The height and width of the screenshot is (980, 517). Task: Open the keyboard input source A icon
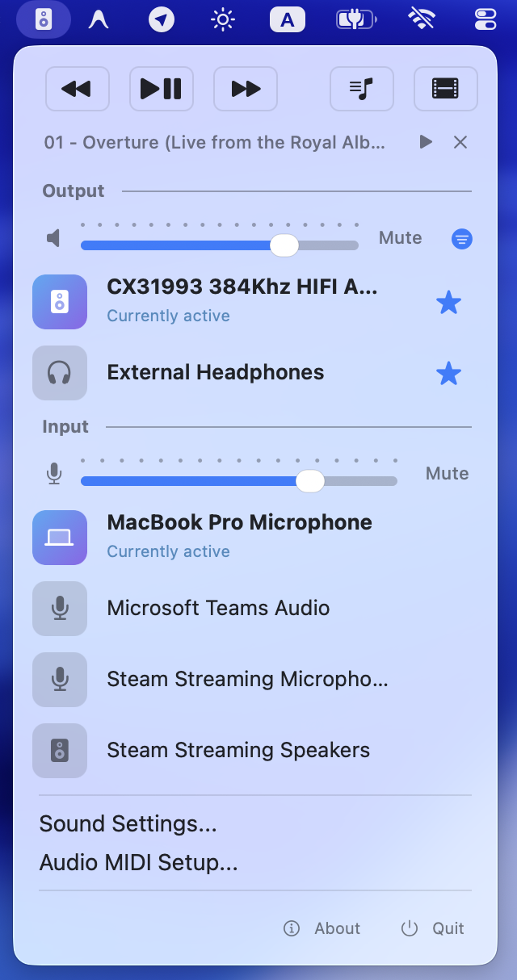click(x=288, y=19)
